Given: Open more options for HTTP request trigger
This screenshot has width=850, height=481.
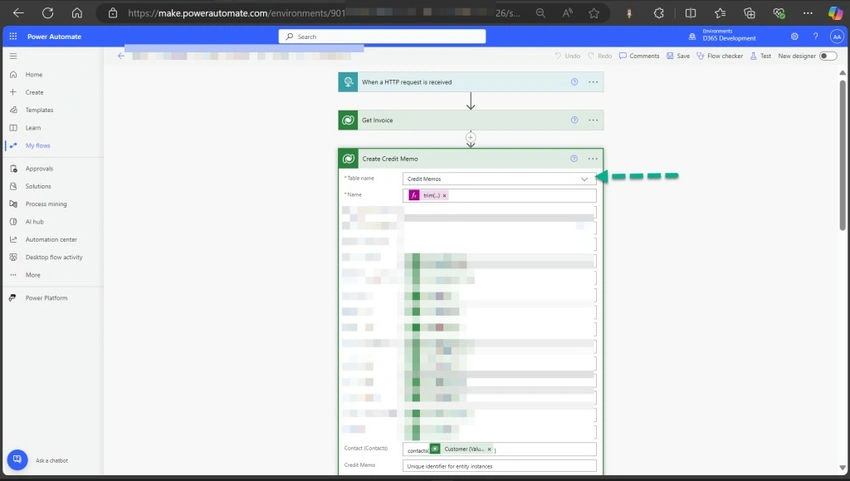Looking at the screenshot, I should click(x=593, y=82).
